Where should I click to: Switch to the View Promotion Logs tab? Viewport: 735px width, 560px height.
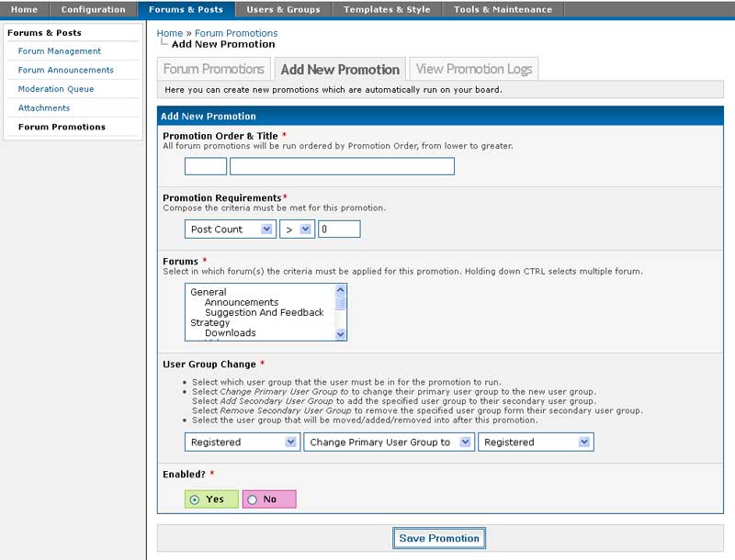[x=473, y=69]
